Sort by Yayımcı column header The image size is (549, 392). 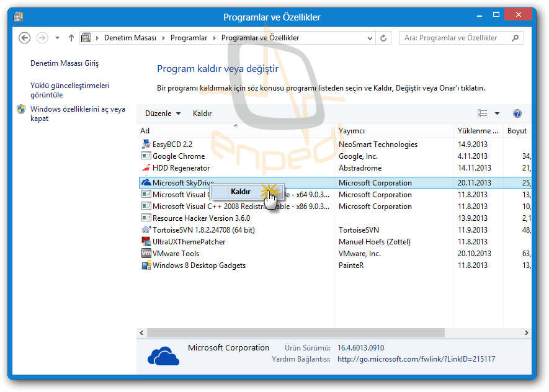[395, 131]
